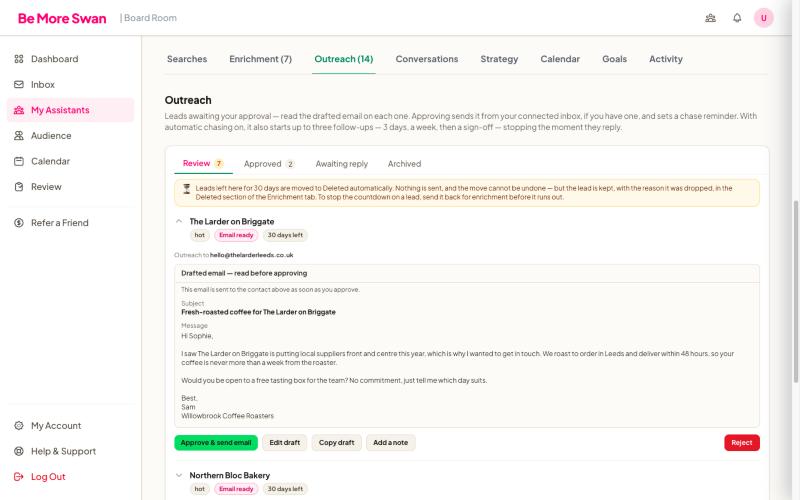This screenshot has height=500, width=800.
Task: Click the Refer a Friend coin icon
Action: point(19,223)
